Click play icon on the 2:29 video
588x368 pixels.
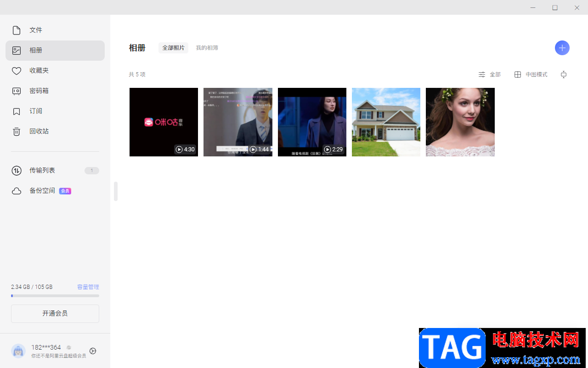point(328,149)
